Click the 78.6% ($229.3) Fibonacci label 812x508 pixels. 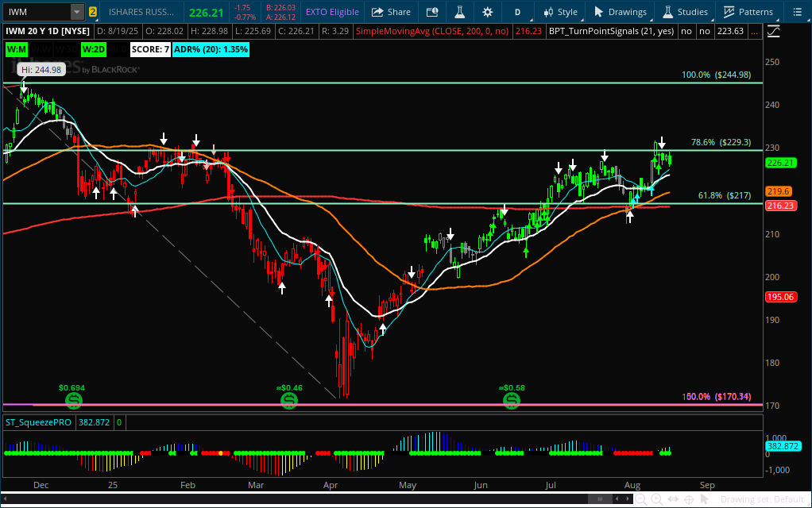pyautogui.click(x=721, y=142)
